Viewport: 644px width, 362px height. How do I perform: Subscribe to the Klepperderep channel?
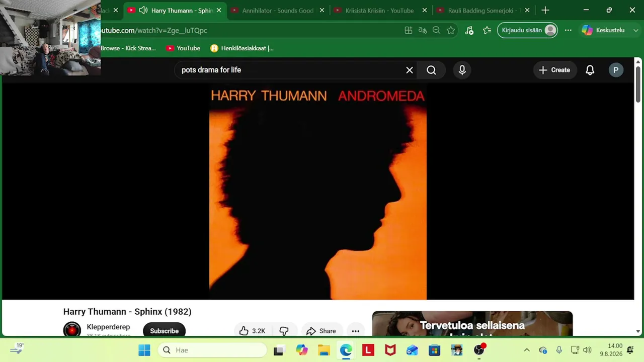coord(164,330)
